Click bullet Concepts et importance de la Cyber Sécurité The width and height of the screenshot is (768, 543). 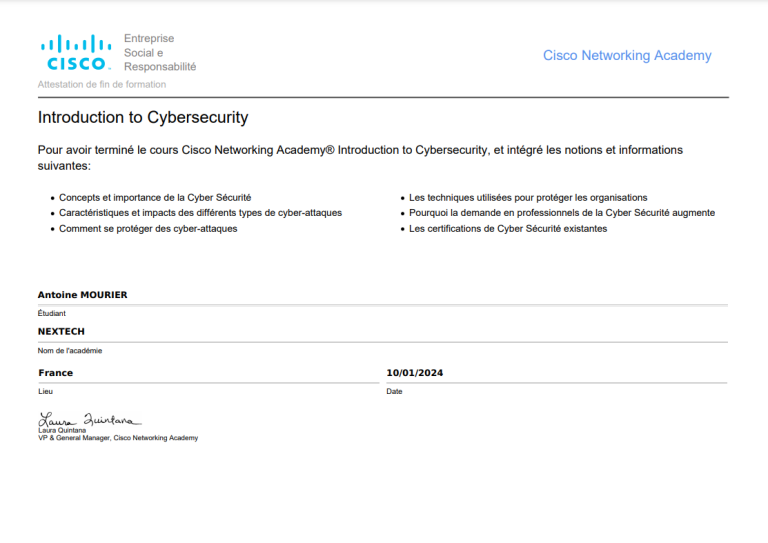(155, 197)
